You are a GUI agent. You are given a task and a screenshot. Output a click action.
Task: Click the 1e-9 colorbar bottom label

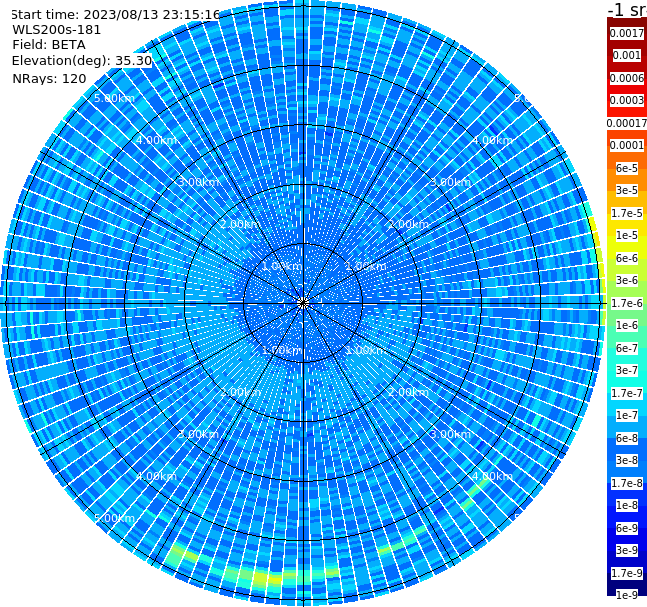(627, 595)
